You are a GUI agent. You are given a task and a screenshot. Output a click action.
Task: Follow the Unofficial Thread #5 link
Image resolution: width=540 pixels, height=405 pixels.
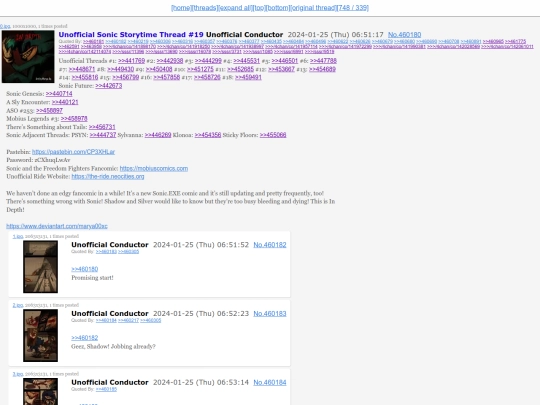[x=284, y=61]
